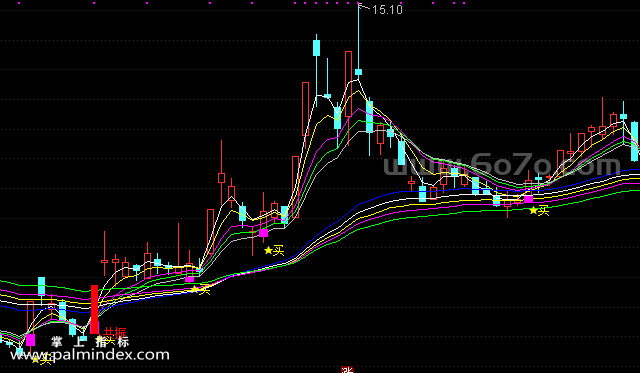The height and width of the screenshot is (373, 640).
Task: Click the tall solid red bar beside 共振
Action: coord(94,309)
